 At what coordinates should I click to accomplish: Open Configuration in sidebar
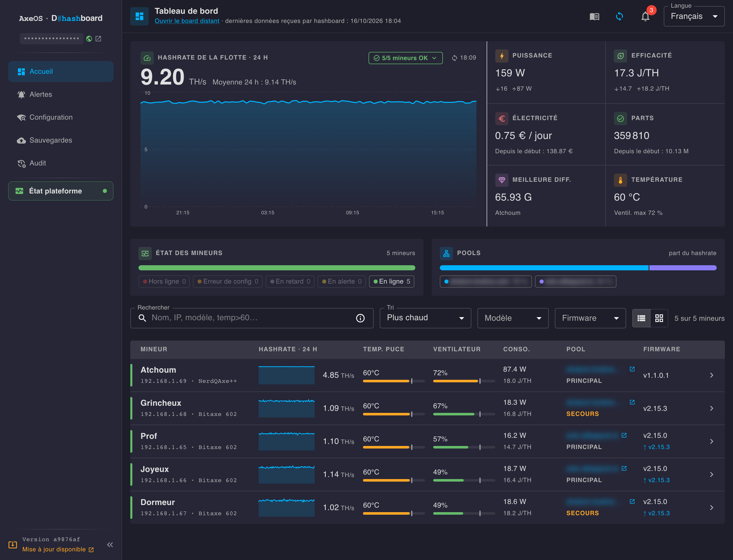[x=61, y=117]
